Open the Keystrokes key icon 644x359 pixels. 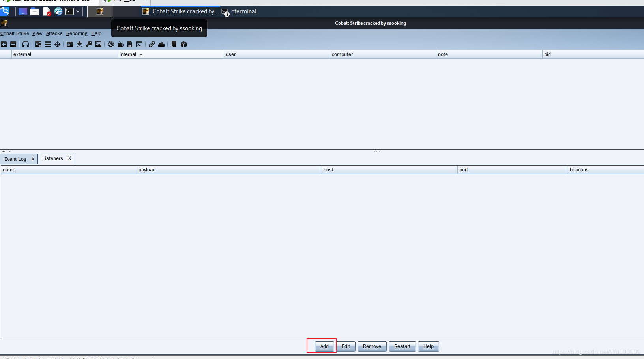pyautogui.click(x=89, y=45)
